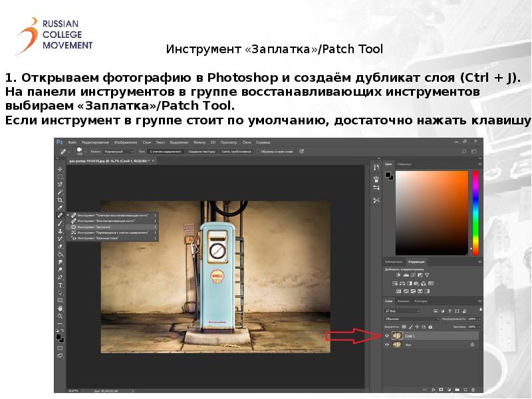Select the Type (T) tool

pyautogui.click(x=60, y=285)
